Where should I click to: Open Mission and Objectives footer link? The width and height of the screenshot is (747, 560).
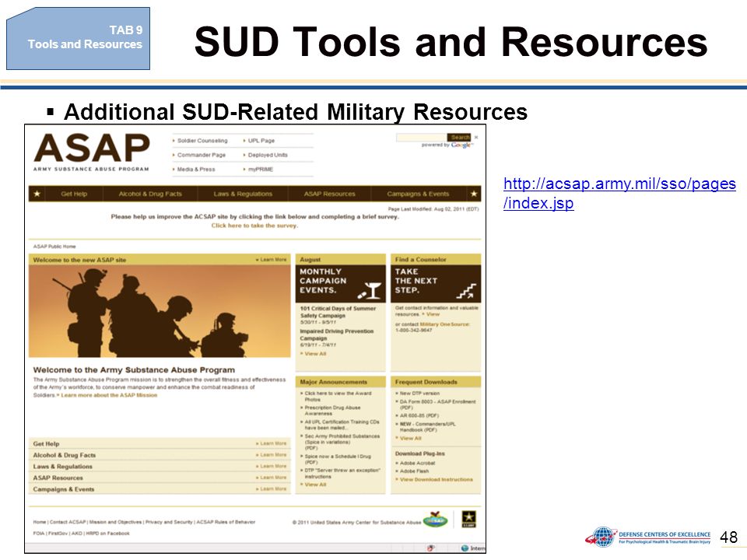pos(115,523)
